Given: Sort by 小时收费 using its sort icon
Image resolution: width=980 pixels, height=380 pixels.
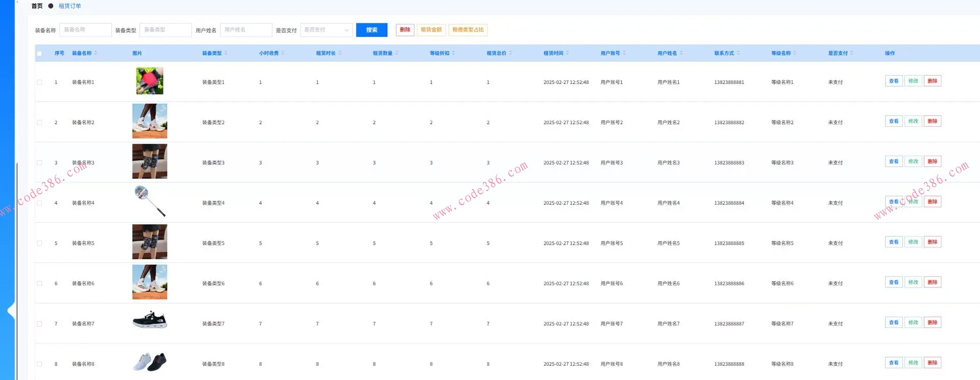Looking at the screenshot, I should [x=282, y=53].
